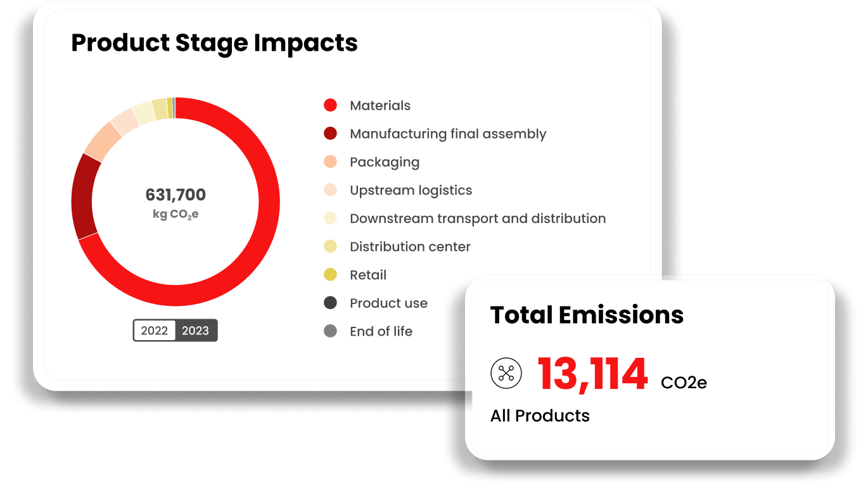The height and width of the screenshot is (494, 868).
Task: Click the All Products label
Action: click(x=540, y=415)
